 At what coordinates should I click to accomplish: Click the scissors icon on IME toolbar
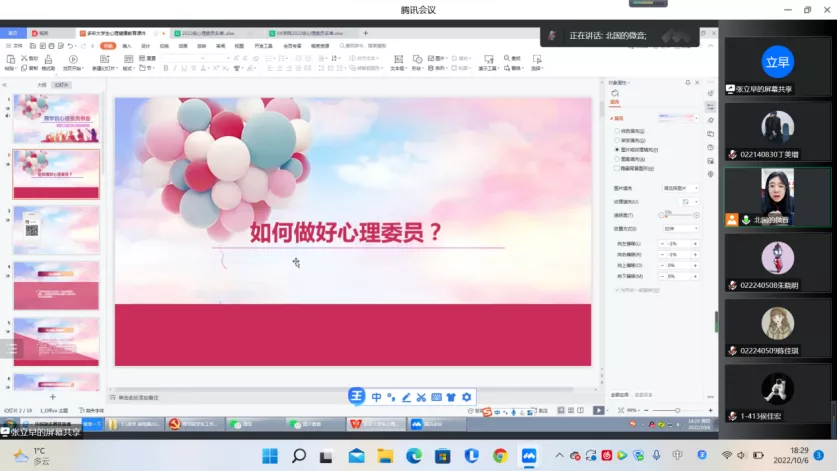point(421,397)
